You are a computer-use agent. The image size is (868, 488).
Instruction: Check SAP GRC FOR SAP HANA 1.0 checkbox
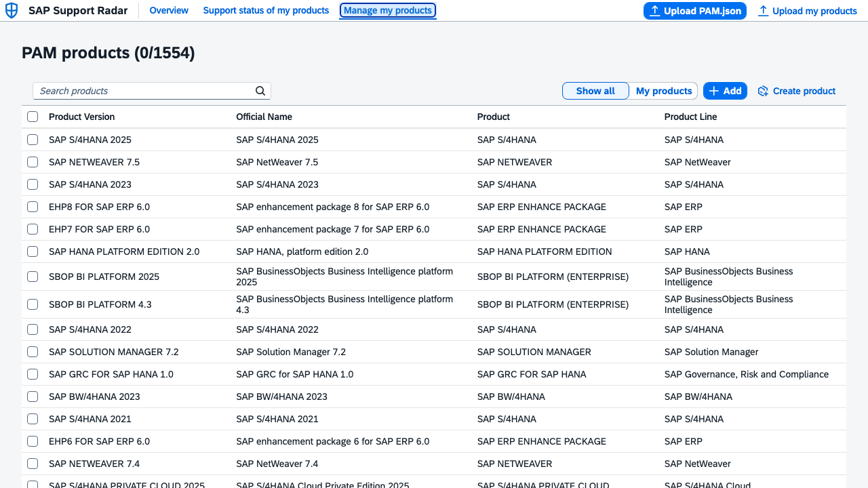[x=33, y=374]
